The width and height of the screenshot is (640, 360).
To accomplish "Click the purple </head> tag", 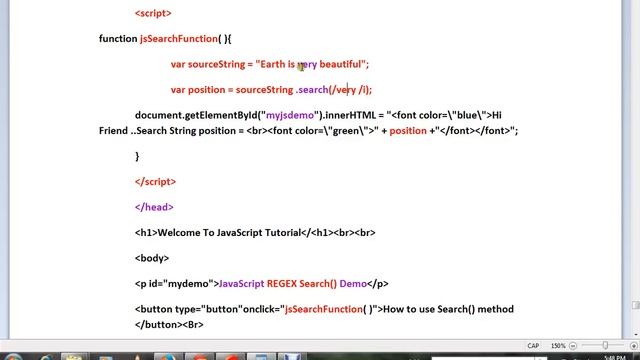I will (x=154, y=207).
